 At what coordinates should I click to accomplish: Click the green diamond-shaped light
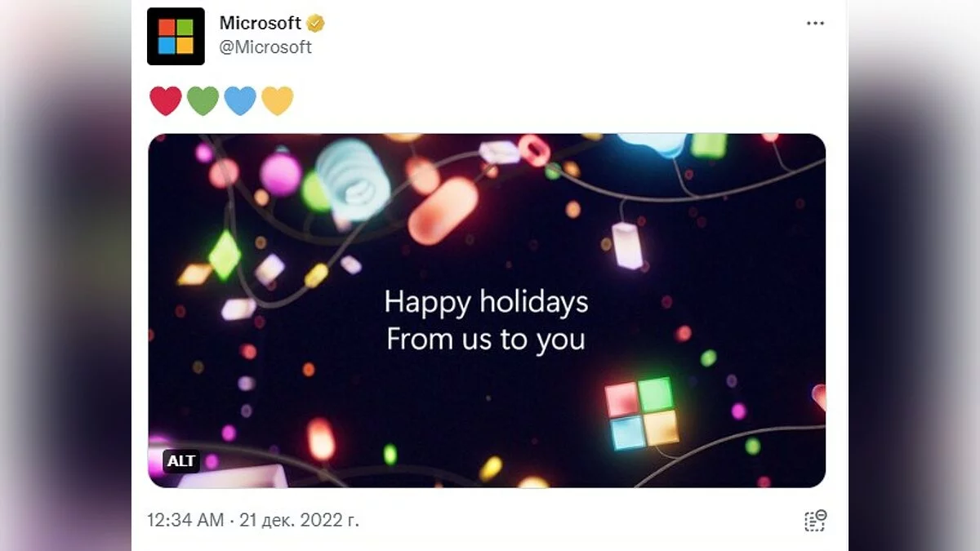point(225,255)
